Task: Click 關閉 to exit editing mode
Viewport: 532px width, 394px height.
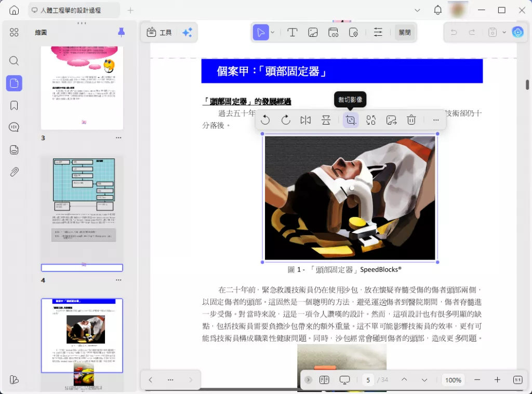Action: pos(405,32)
